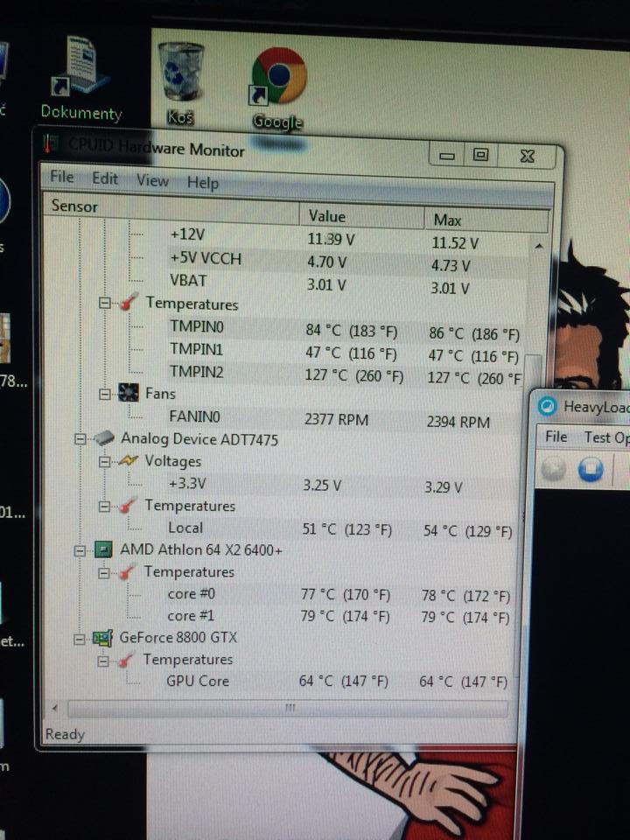This screenshot has height=840, width=630.
Task: Collapse the Fans tree node
Action: point(106,395)
